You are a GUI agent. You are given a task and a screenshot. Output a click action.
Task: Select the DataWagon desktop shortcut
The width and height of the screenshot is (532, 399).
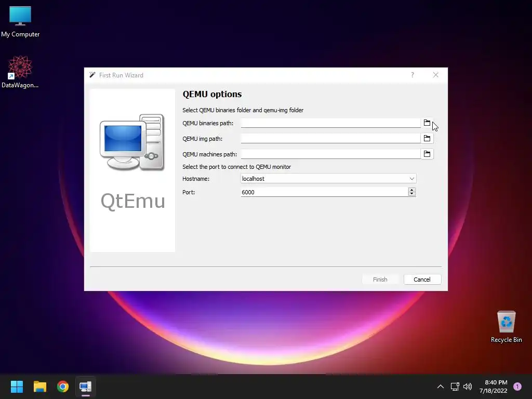[20, 72]
